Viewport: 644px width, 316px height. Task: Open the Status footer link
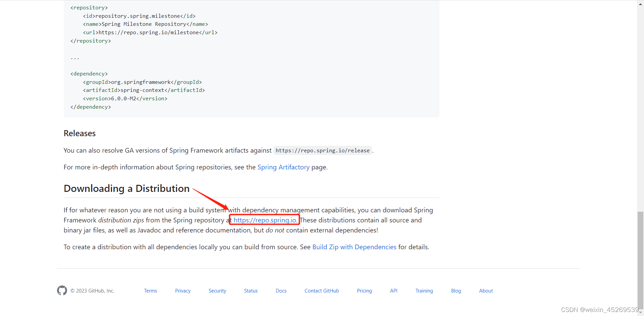[x=251, y=291]
